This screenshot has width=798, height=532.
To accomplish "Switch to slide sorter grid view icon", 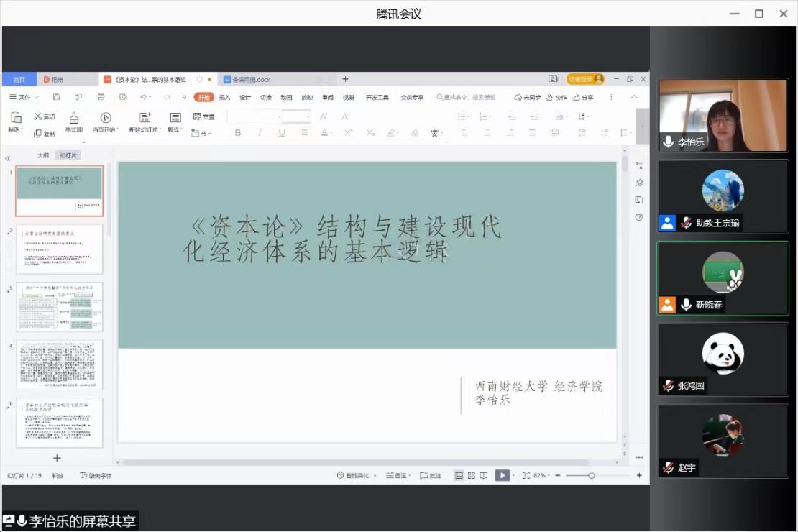I will coord(472,475).
